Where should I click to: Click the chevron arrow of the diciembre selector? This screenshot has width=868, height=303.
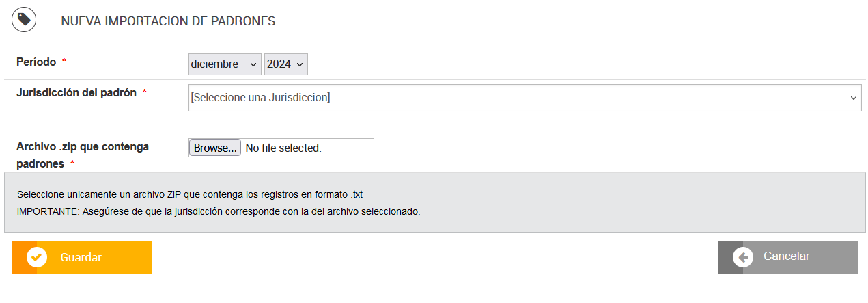(253, 64)
